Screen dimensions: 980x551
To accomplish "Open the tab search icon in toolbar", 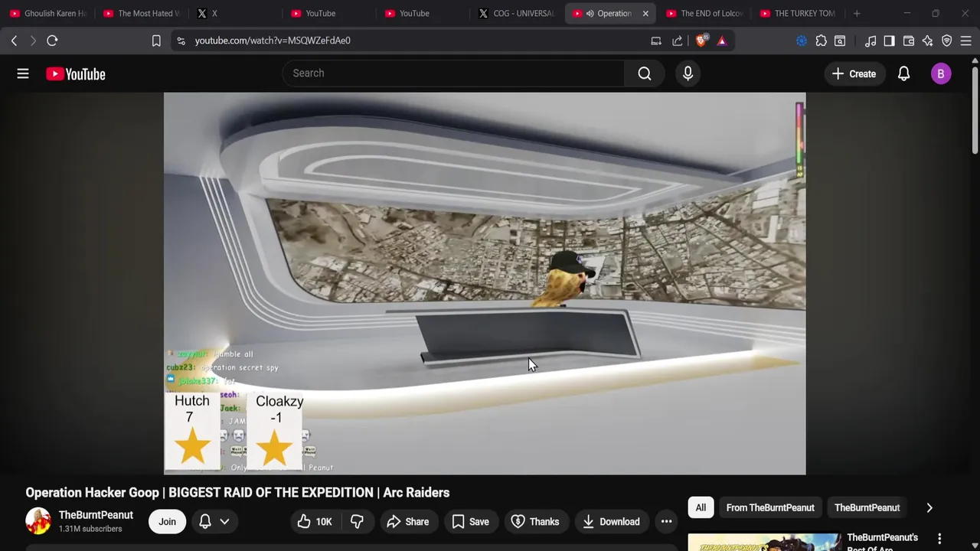I will click(x=840, y=41).
